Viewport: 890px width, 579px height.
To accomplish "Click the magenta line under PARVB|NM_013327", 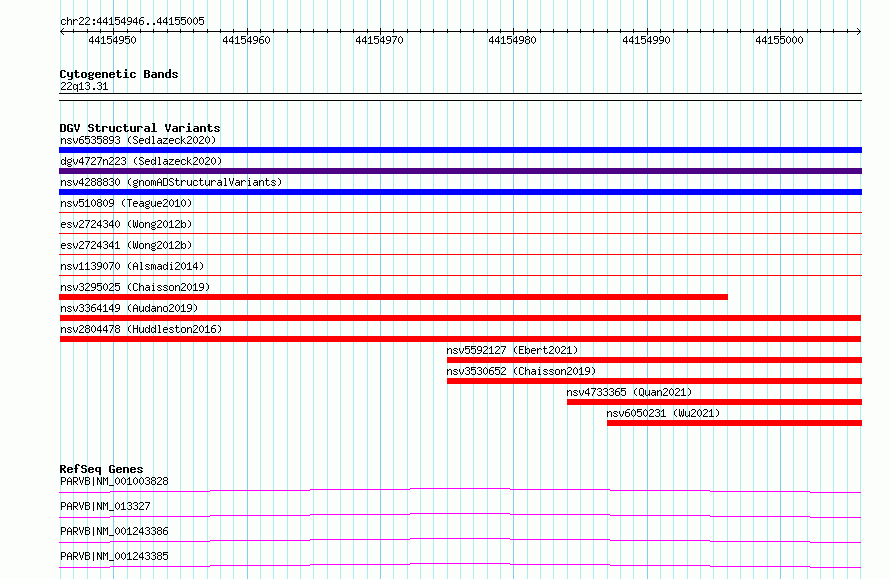I will pos(460,515).
